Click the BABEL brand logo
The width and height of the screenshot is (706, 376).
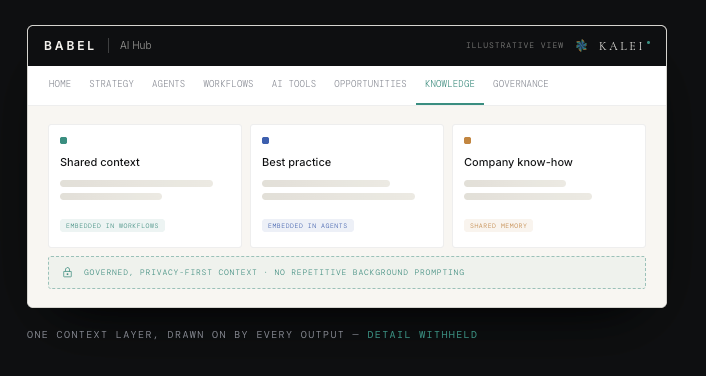coord(69,45)
